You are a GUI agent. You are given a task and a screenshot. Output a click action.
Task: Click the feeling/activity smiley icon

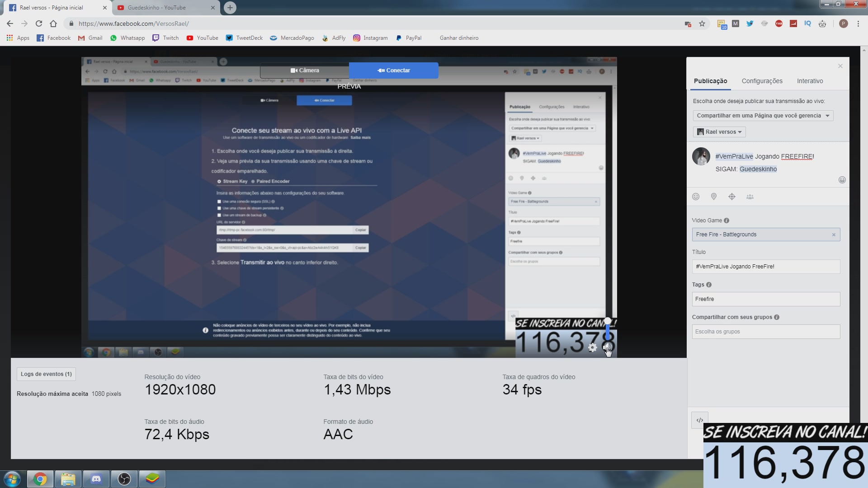(696, 197)
